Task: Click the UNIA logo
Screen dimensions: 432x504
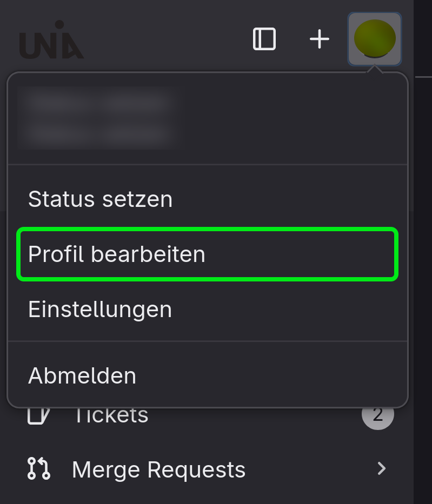Action: coord(51,41)
